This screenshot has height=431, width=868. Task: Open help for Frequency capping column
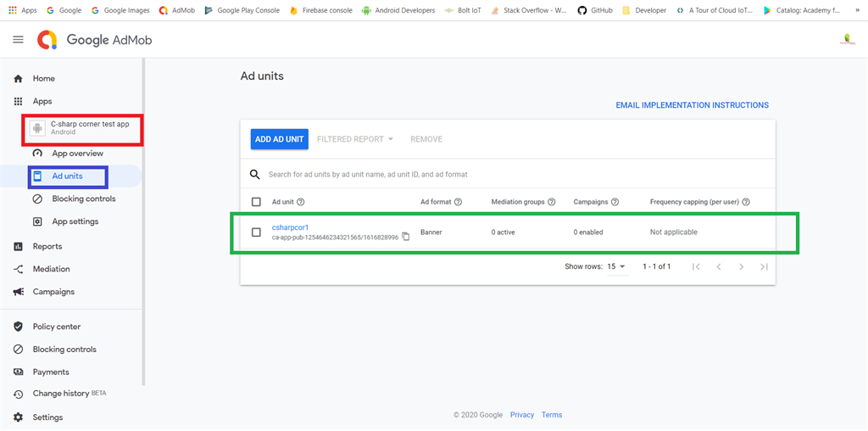point(746,202)
